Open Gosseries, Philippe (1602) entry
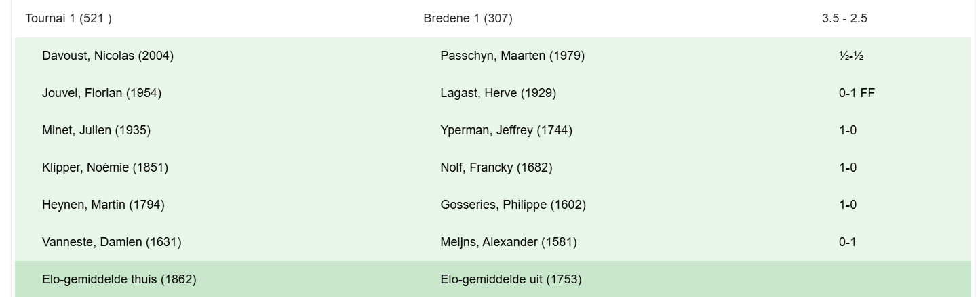This screenshot has width=980, height=297. [x=513, y=205]
